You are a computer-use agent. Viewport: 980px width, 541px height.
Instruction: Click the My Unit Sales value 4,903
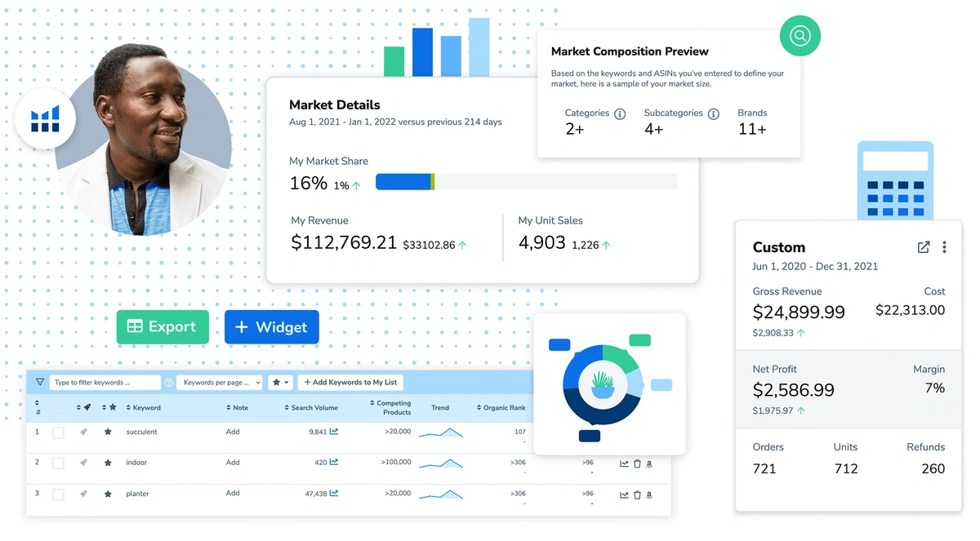click(541, 242)
